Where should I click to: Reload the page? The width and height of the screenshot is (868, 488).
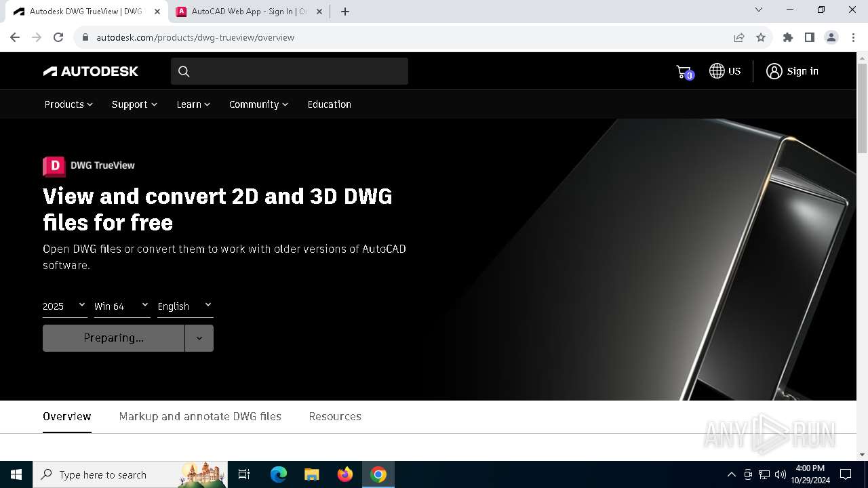click(x=58, y=37)
